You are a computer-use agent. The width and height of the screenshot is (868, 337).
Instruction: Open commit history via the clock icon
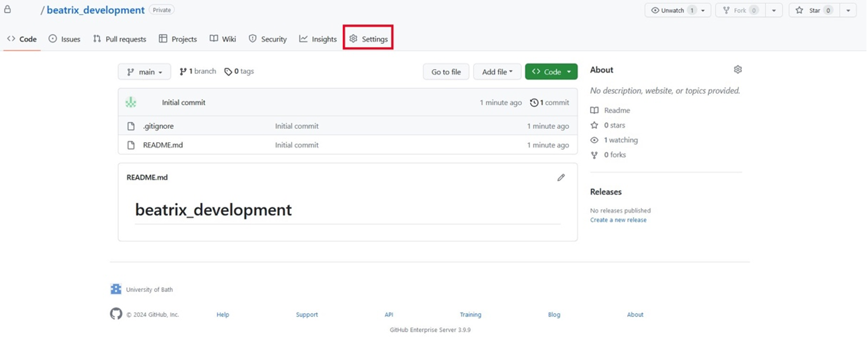[534, 103]
